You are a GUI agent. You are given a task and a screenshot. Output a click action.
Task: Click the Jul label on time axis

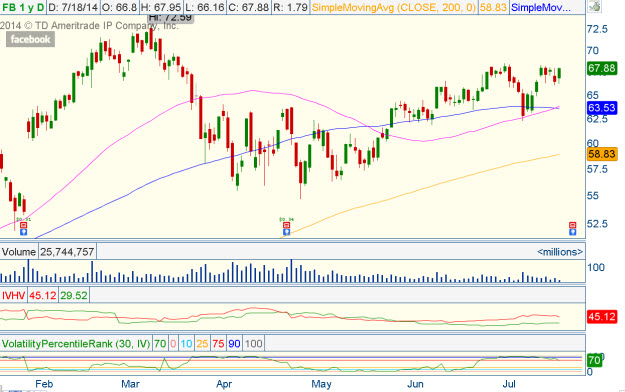[509, 384]
